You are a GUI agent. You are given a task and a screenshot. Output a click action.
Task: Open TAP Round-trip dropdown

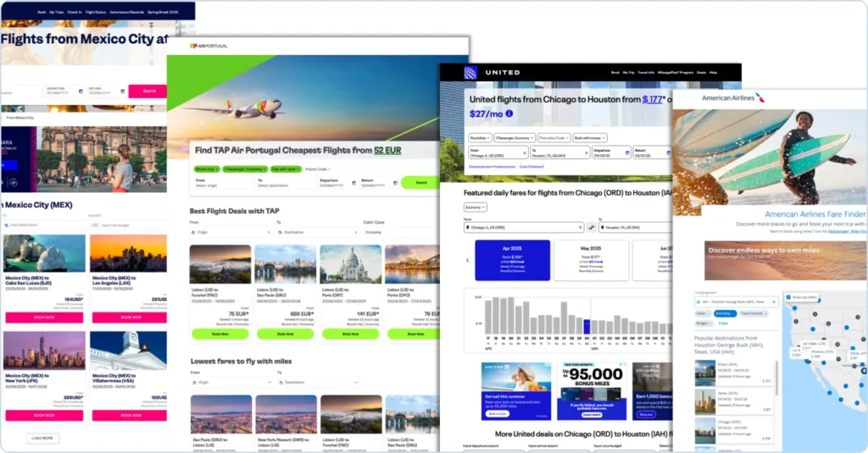[x=207, y=169]
